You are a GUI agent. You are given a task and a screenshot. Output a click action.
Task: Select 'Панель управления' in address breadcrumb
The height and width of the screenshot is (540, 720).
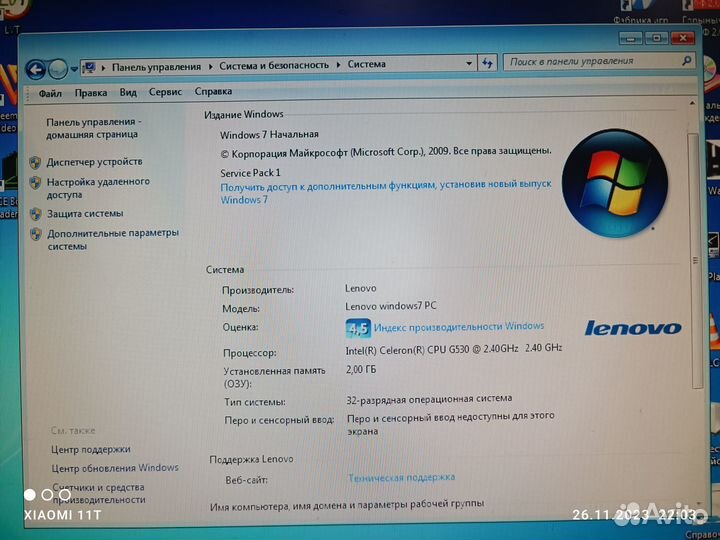156,67
